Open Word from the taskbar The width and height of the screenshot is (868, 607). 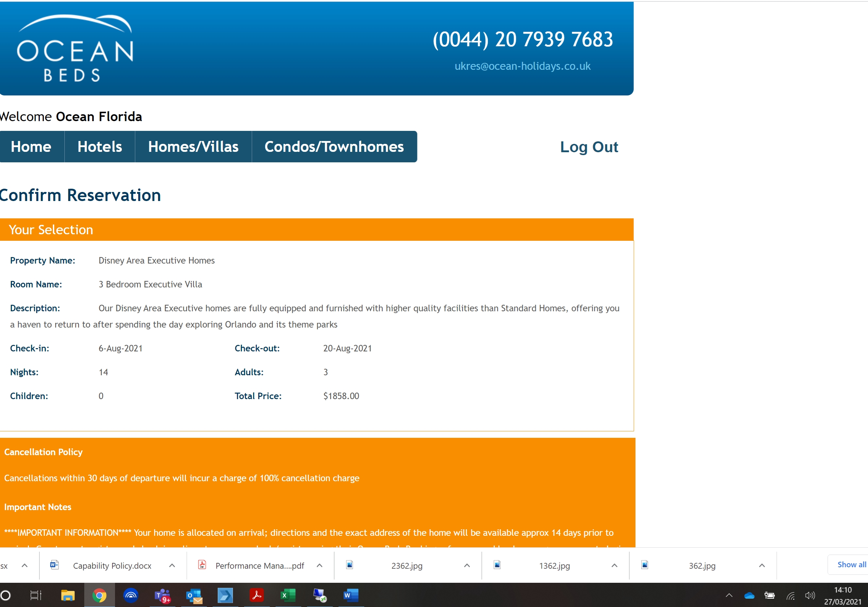[350, 596]
